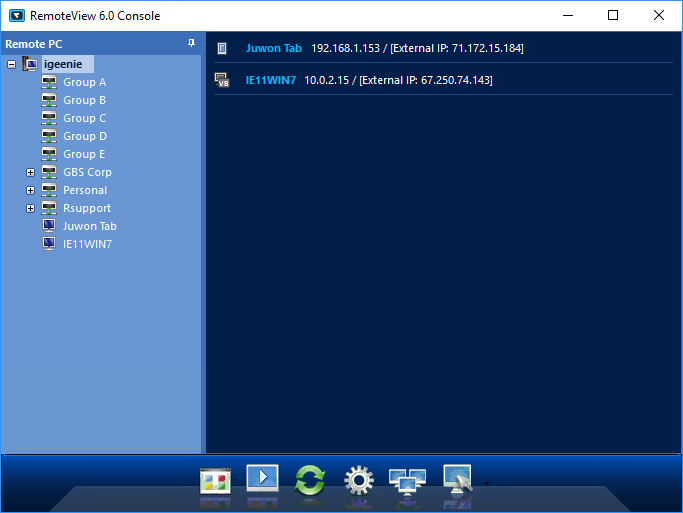Pin the Remote PC panel

[191, 43]
